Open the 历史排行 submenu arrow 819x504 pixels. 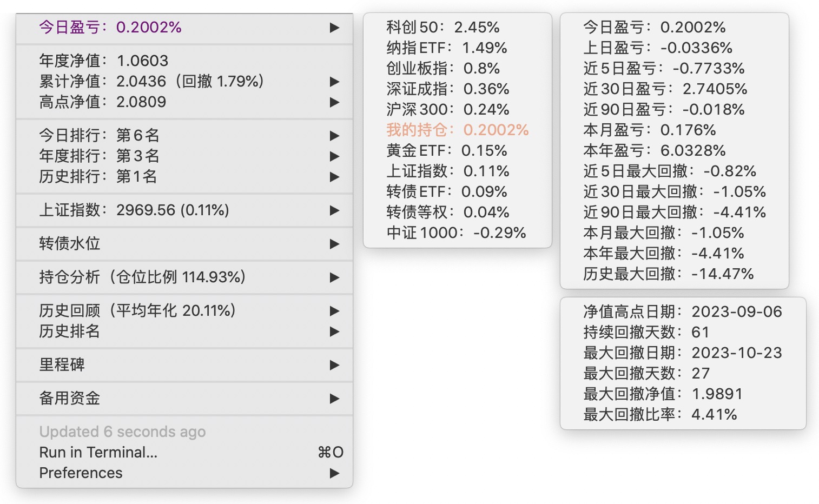click(x=334, y=177)
